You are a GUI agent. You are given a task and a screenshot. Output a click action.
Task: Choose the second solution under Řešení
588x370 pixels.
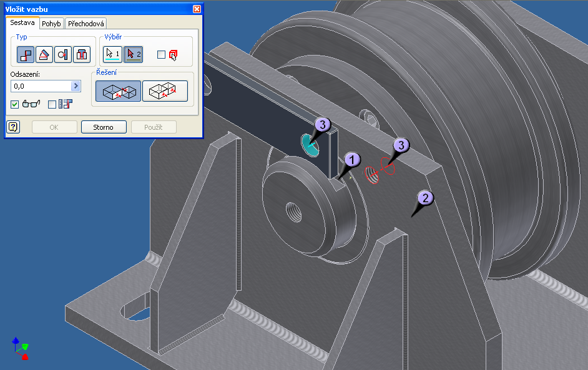pos(165,91)
